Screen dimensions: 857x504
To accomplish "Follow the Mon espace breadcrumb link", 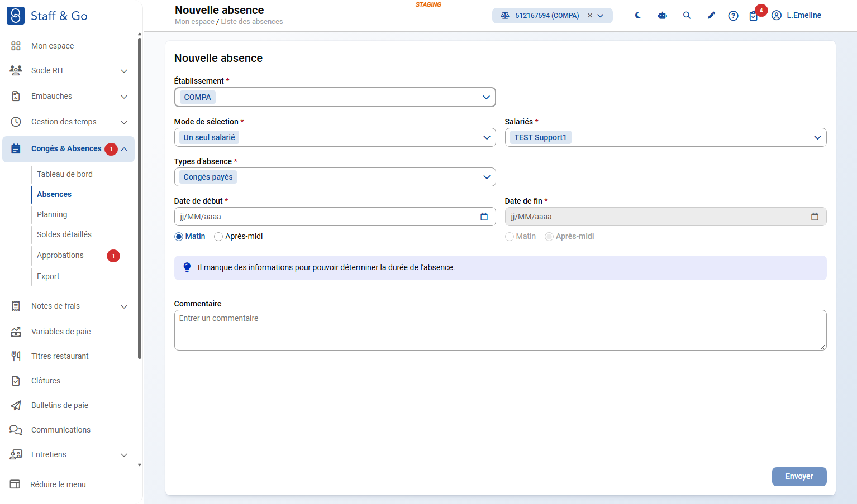I will (194, 22).
